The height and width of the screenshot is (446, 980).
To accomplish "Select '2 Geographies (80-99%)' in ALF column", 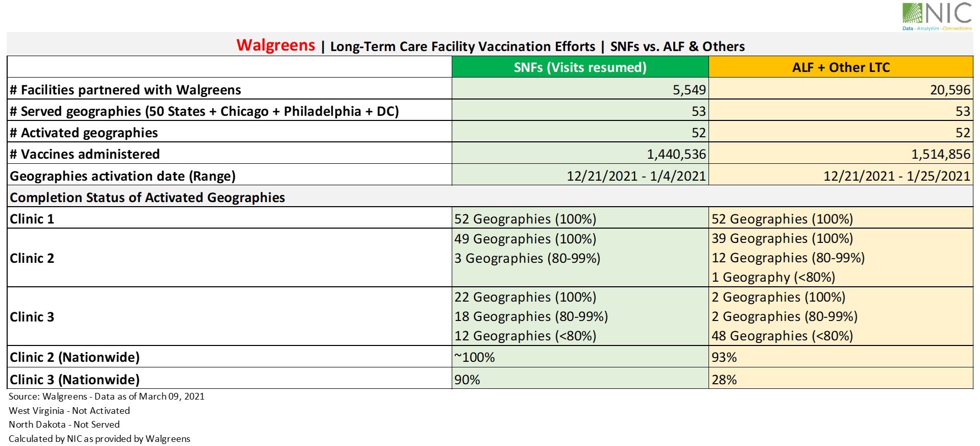I will (785, 316).
